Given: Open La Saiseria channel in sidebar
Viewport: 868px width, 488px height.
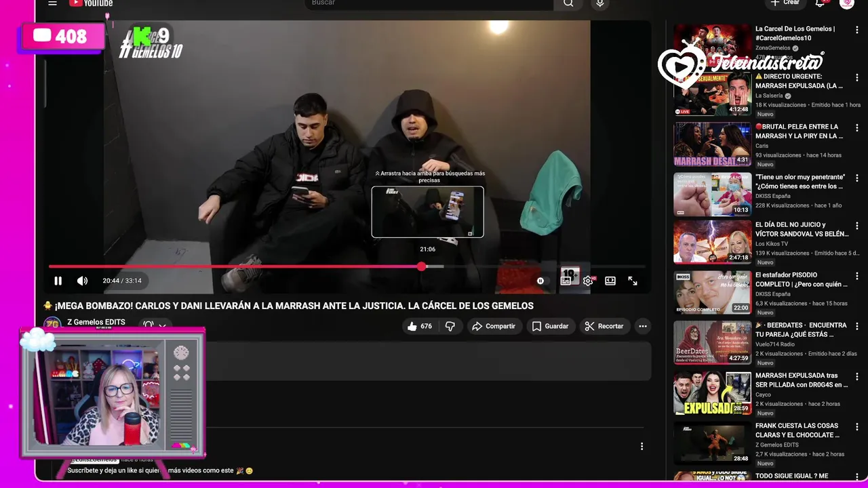Looking at the screenshot, I should 769,96.
